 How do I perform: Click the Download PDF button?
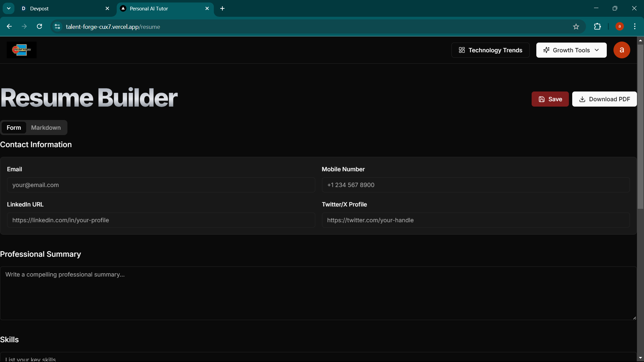(x=604, y=99)
